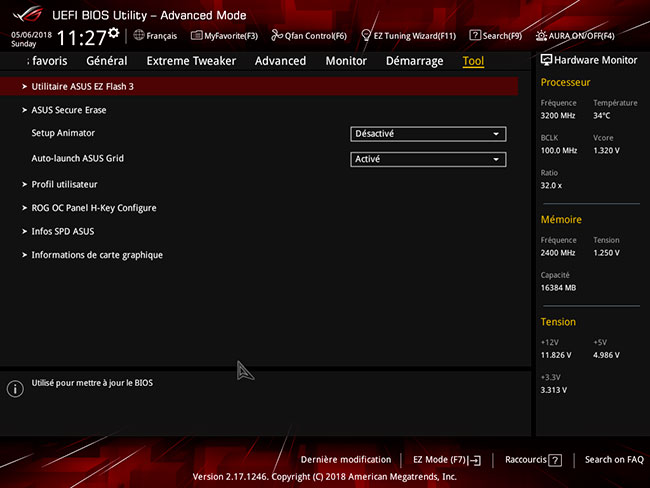Screen dimensions: 650x488
Task: Expand Utilitaire ASUS EZ Flash 3
Action: pyautogui.click(x=82, y=87)
